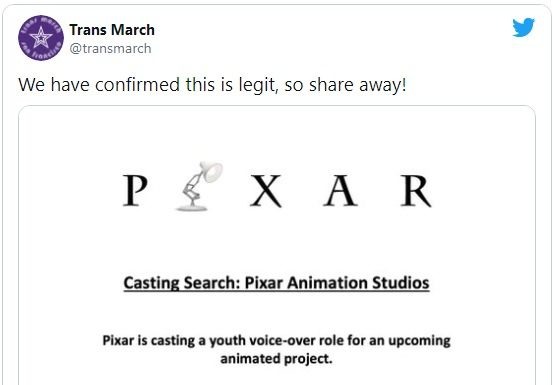The image size is (554, 385).
Task: Click the Luxo lamp in Pixar logo
Action: pos(200,186)
